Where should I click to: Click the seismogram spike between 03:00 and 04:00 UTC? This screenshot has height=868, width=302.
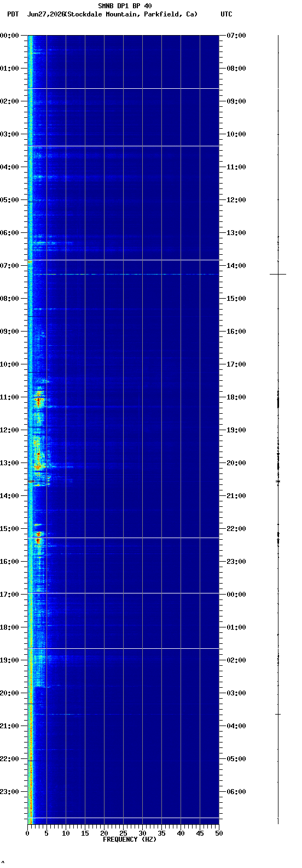[x=278, y=714]
